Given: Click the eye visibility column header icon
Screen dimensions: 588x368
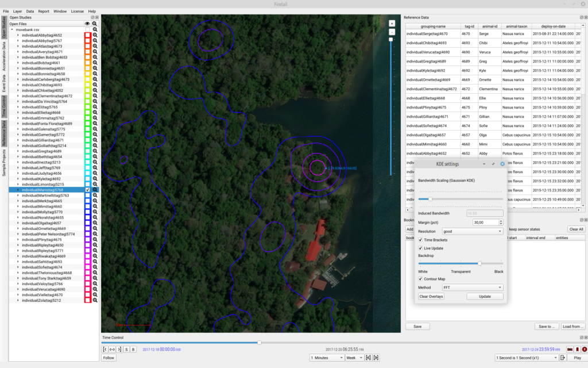Looking at the screenshot, I should tap(87, 24).
